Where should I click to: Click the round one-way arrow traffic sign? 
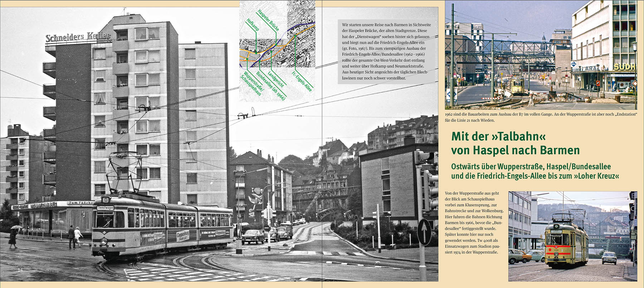424,232
